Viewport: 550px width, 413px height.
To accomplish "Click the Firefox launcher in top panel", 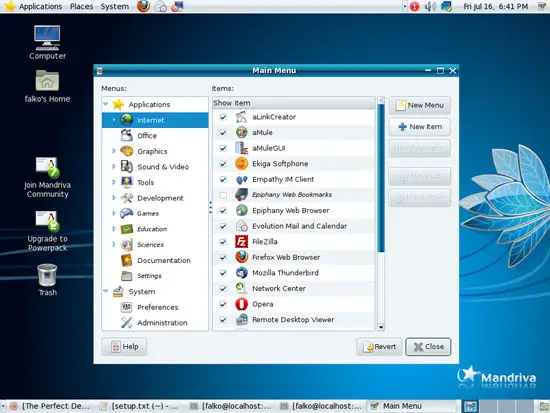I will [143, 6].
